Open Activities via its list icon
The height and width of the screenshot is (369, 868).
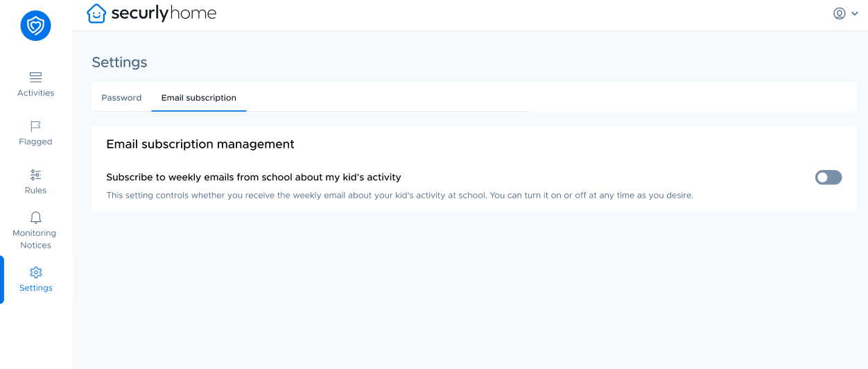tap(35, 77)
